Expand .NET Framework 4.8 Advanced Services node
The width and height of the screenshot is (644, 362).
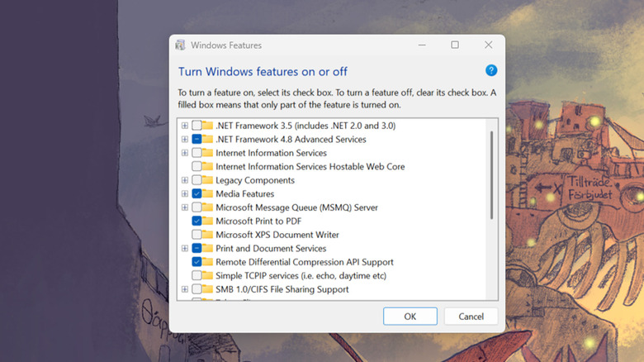185,139
